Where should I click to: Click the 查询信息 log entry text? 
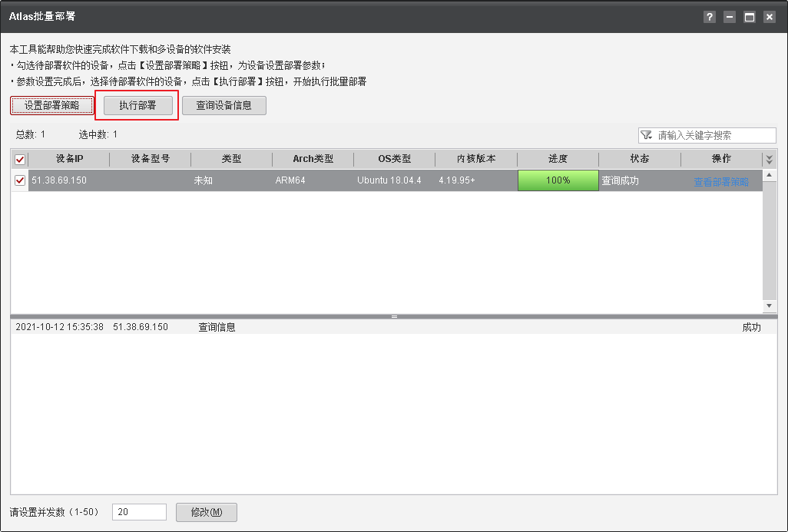(217, 327)
